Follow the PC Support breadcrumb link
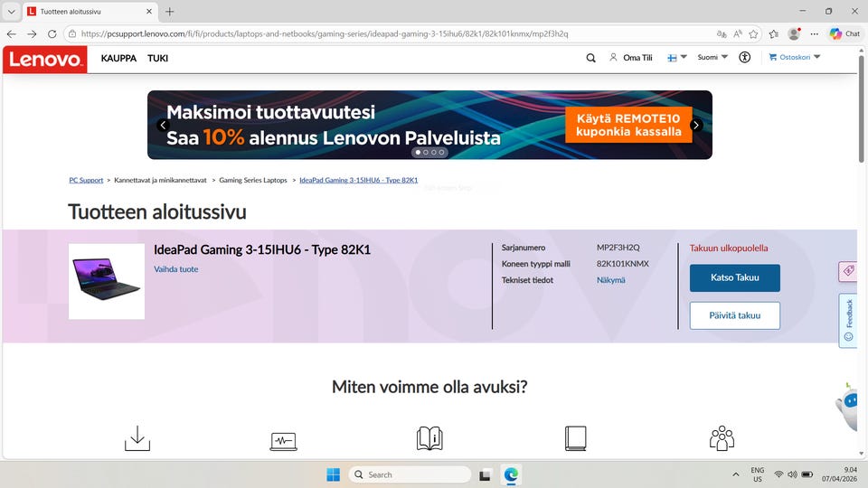Viewport: 868px width, 488px height. point(86,180)
